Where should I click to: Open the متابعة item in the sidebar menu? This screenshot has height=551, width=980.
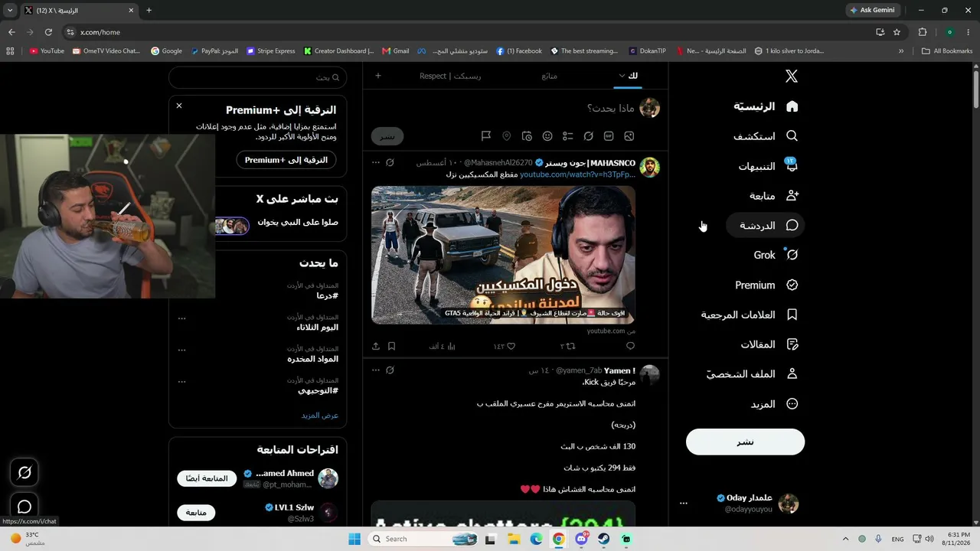pos(774,196)
